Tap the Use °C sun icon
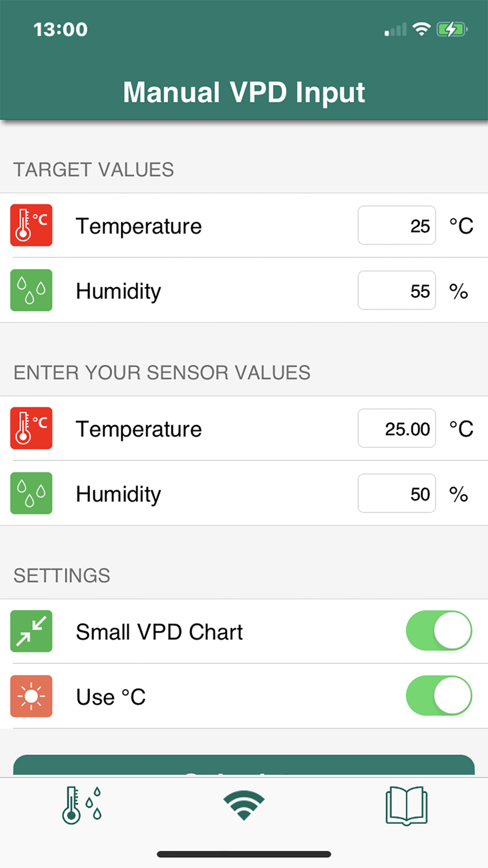Screen dimensions: 488x868 [31, 696]
